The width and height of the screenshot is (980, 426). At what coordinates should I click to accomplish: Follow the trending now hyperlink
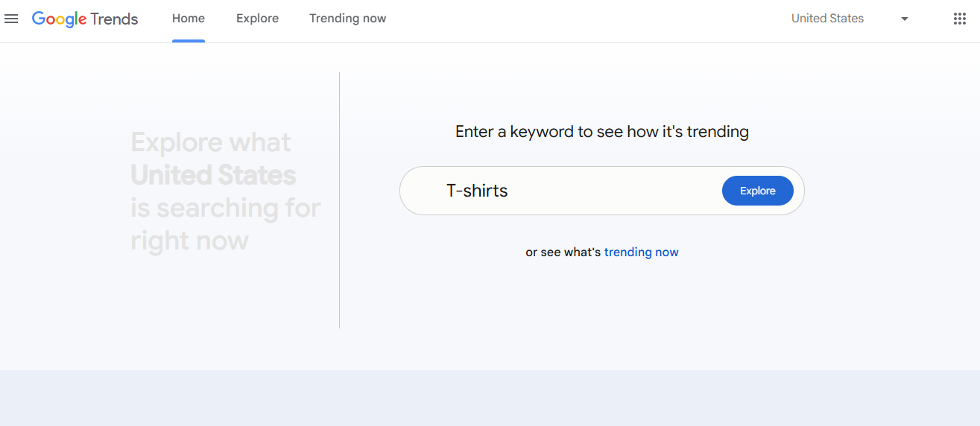click(641, 252)
